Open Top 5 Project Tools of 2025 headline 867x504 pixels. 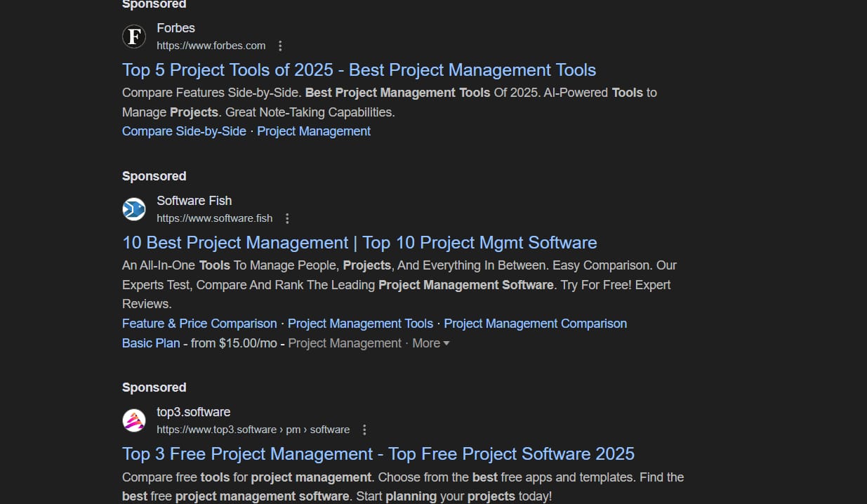tap(359, 70)
